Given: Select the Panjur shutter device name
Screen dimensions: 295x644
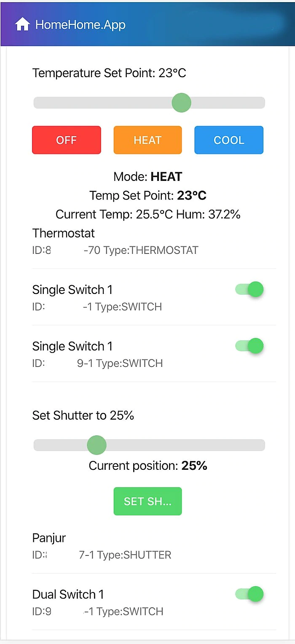Looking at the screenshot, I should (49, 538).
